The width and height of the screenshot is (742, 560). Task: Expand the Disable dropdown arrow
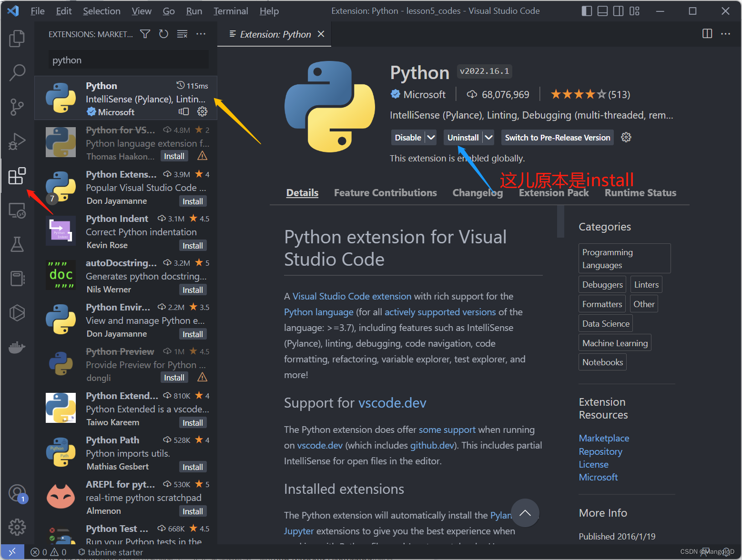[x=431, y=138]
